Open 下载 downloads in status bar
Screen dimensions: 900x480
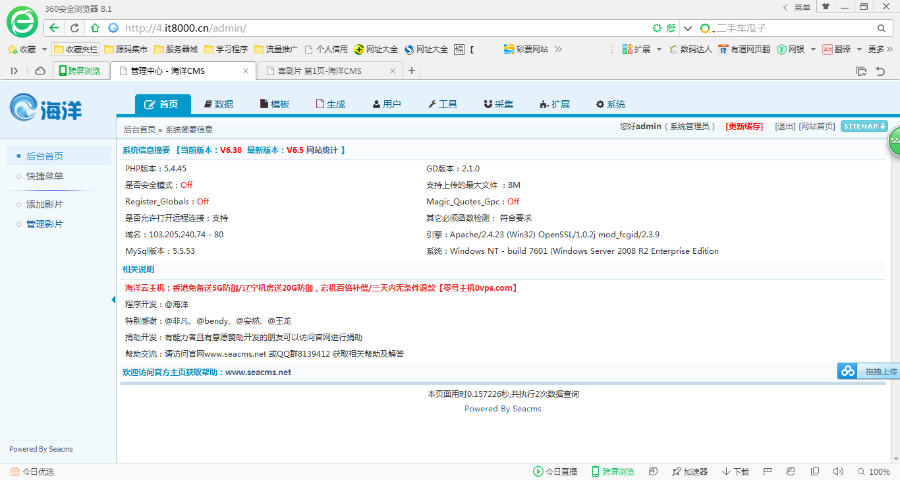[736, 471]
